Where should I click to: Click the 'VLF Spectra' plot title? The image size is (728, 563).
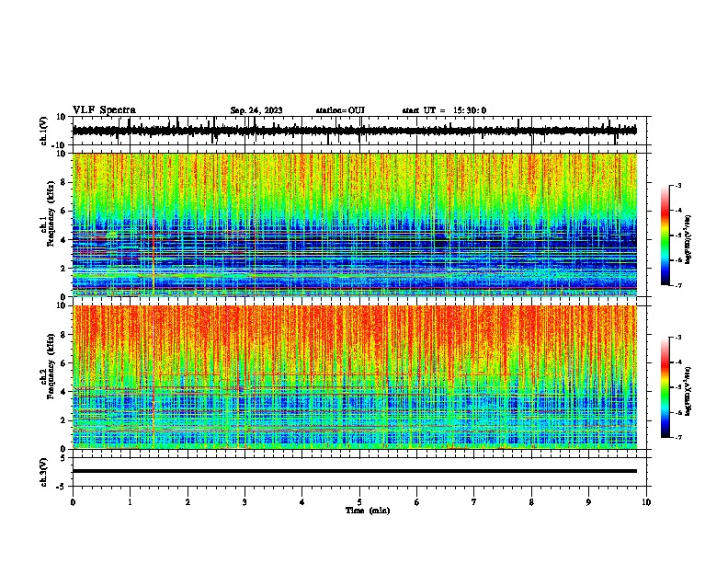(x=104, y=110)
